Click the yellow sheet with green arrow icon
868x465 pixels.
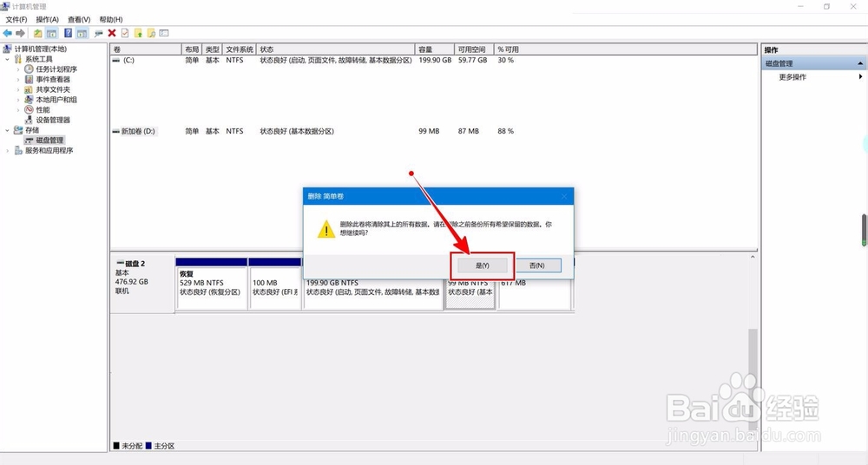click(x=138, y=33)
